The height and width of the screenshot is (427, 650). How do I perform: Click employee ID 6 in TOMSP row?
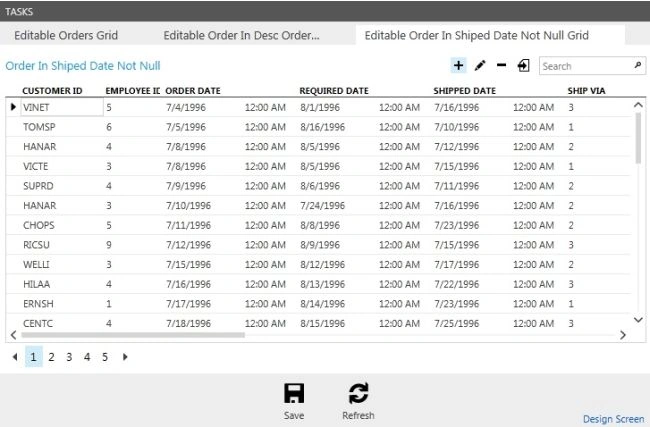tap(109, 127)
